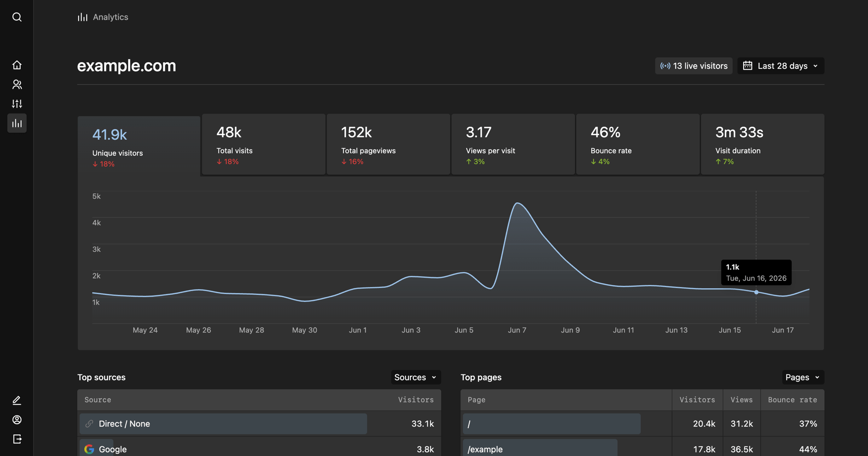Click the pencil edit icon in sidebar
The image size is (868, 456).
coord(17,401)
